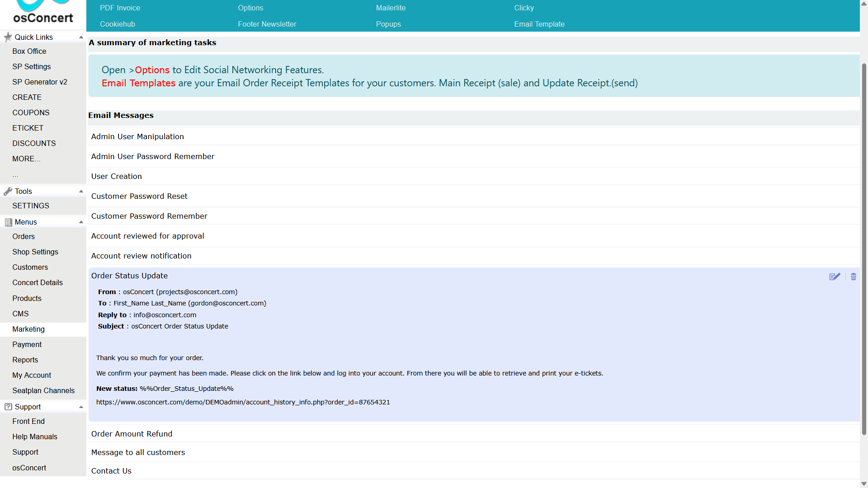Expand the User Creation message row
Screen dimensions: 868x488
coord(474,176)
